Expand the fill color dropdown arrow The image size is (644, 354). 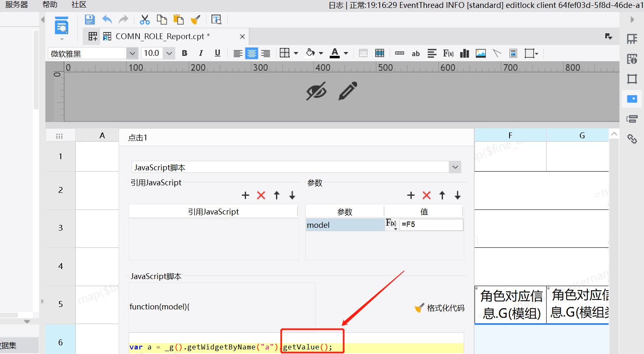(321, 53)
